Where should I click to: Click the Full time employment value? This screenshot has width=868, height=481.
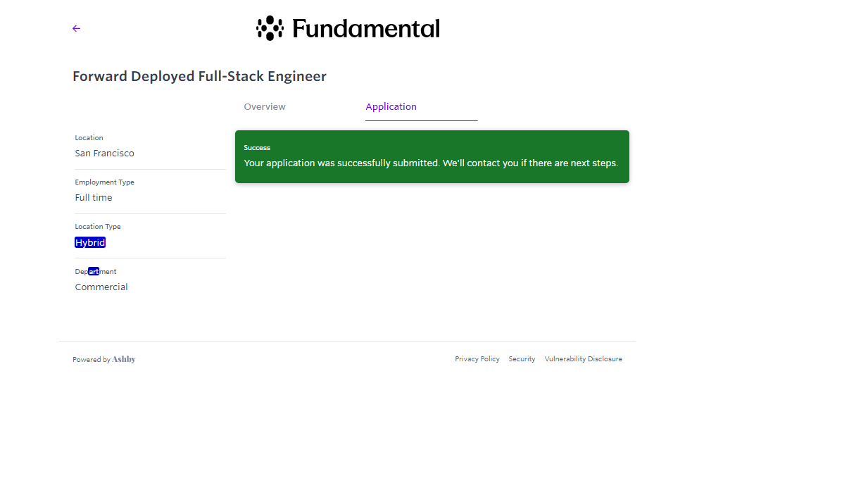[x=94, y=198]
